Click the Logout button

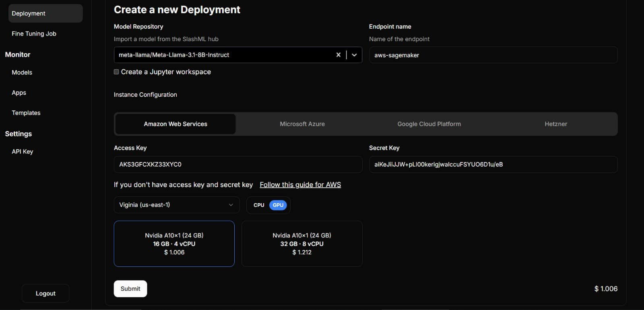tap(45, 293)
